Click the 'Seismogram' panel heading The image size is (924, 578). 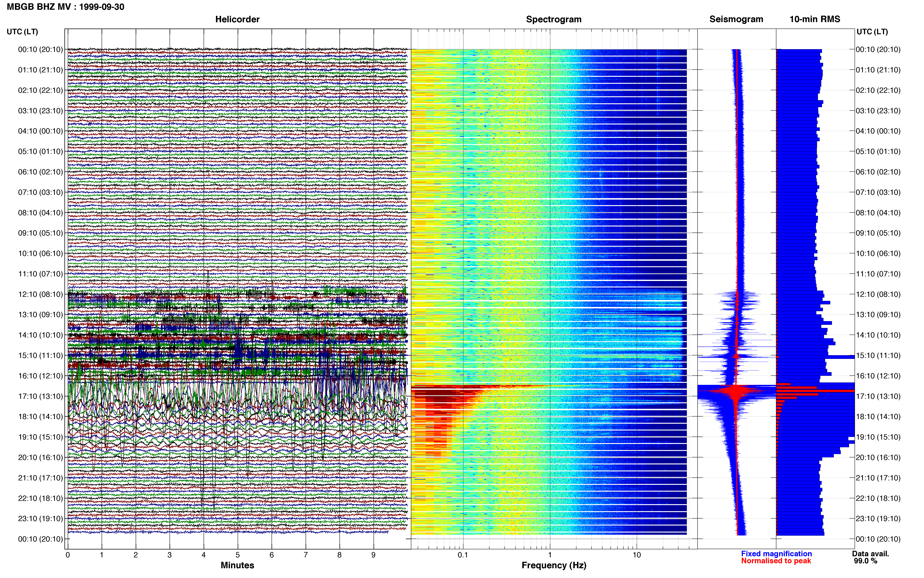pyautogui.click(x=736, y=19)
